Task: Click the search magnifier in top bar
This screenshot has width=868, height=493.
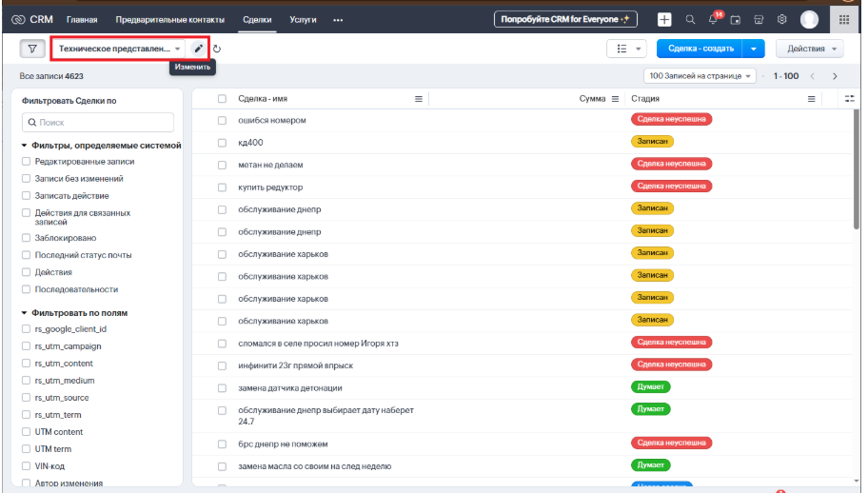Action: (x=690, y=19)
